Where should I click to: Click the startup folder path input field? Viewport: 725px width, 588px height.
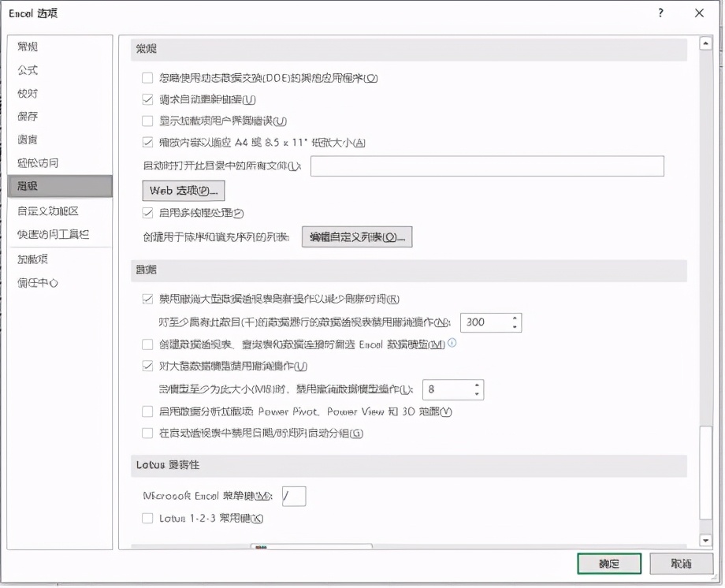coord(487,166)
